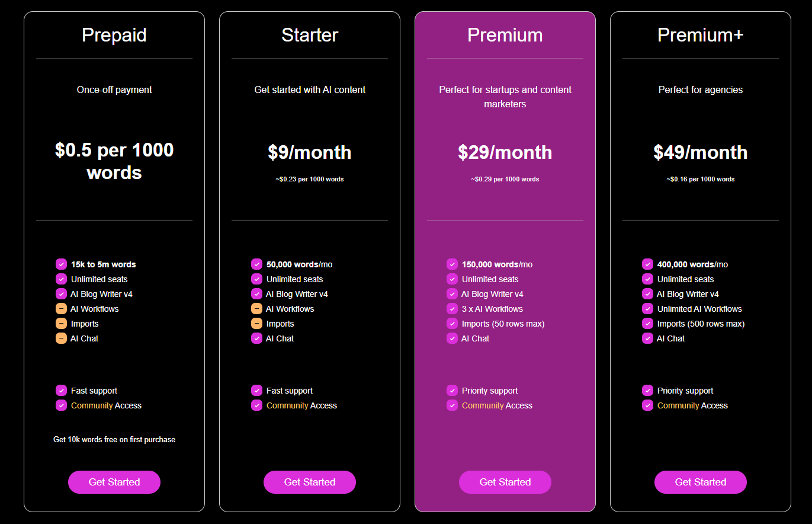Click the "Get 10k words free on first purchase" text
Viewport: 812px width, 524px height.
[x=114, y=439]
